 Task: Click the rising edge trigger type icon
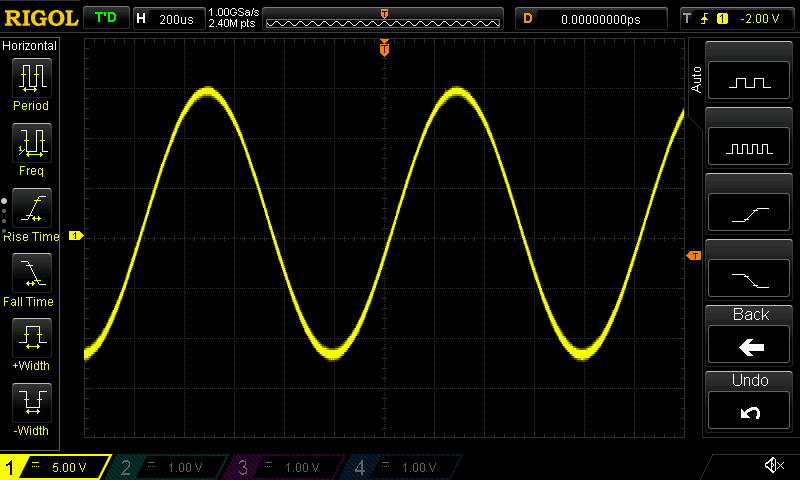coord(705,19)
